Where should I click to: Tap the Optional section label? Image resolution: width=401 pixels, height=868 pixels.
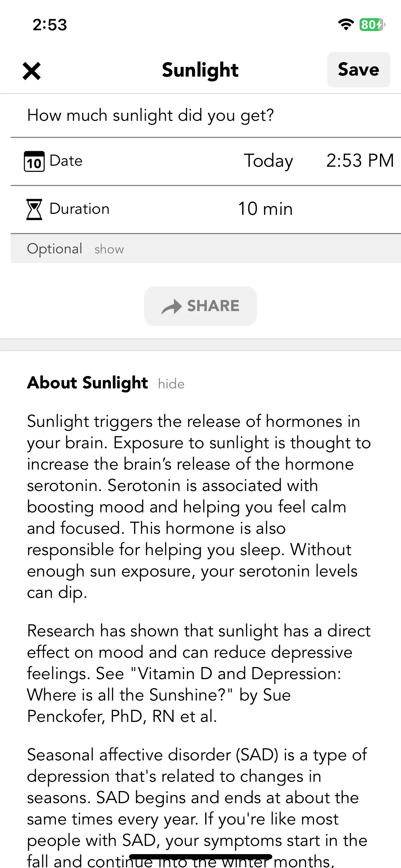(55, 249)
